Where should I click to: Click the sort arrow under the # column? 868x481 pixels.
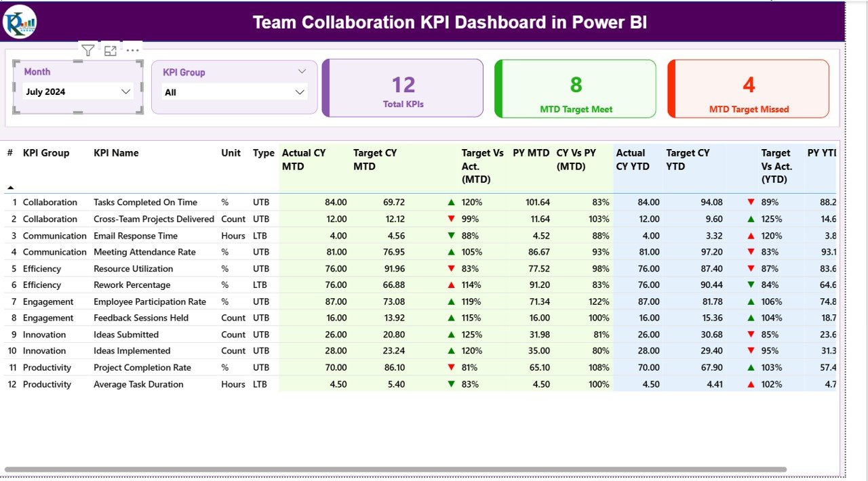10,187
